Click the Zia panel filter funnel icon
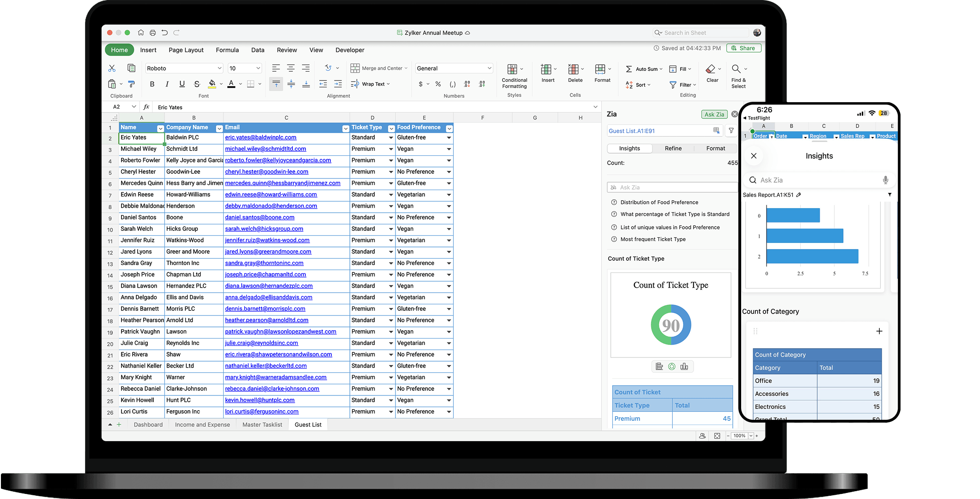The width and height of the screenshot is (980, 499). (x=731, y=131)
